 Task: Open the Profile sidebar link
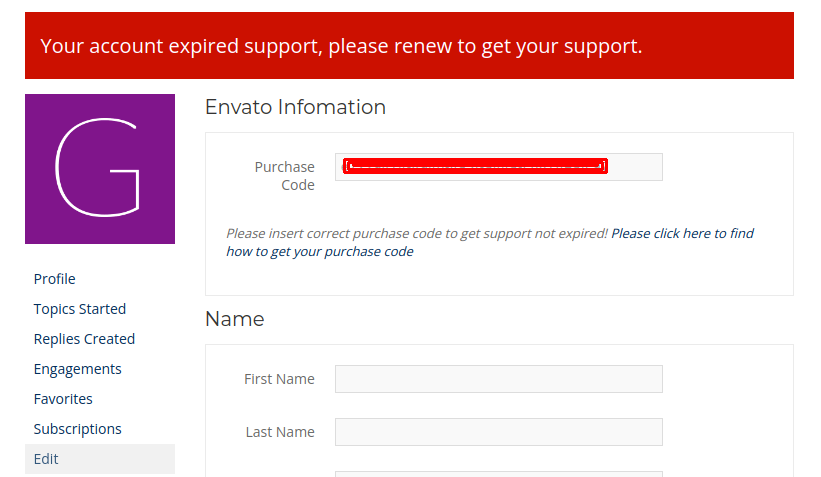pyautogui.click(x=54, y=279)
